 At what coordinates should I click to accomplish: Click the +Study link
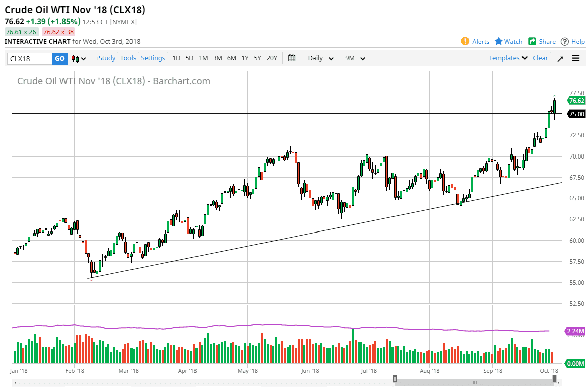[105, 58]
